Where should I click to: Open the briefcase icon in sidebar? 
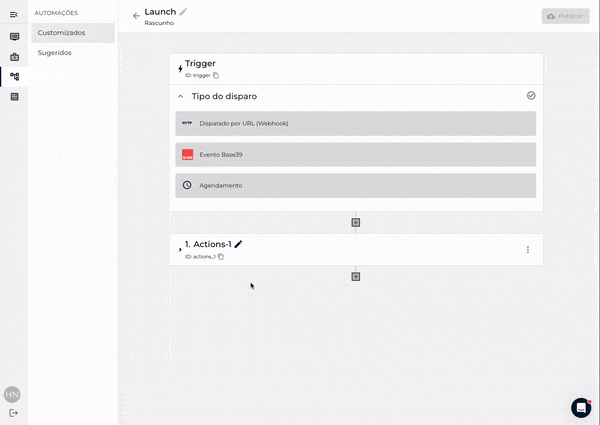coord(14,56)
